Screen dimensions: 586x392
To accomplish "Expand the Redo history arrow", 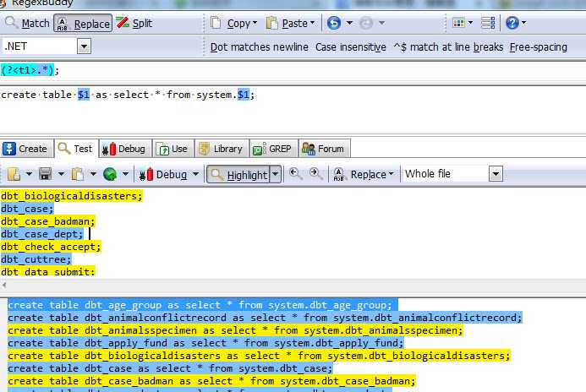I will tap(381, 23).
